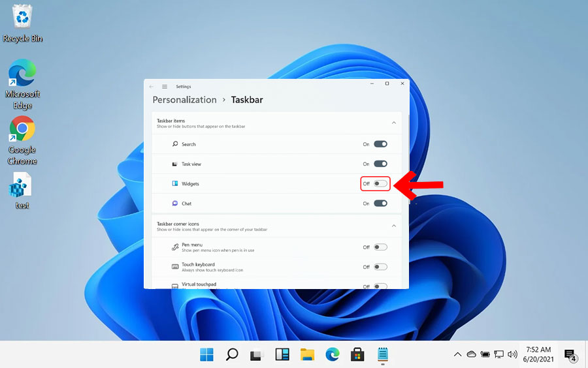The width and height of the screenshot is (588, 368).
Task: Click the volume speaker tray icon
Action: (x=512, y=354)
